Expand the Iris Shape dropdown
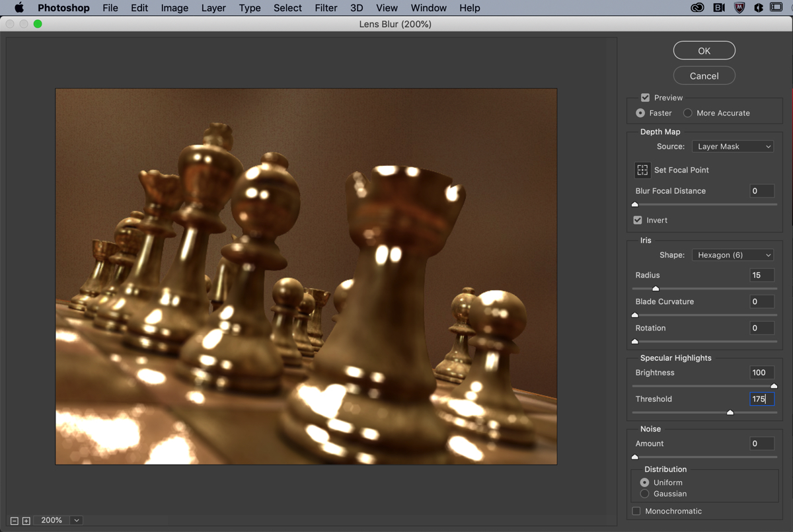This screenshot has height=532, width=793. point(733,255)
